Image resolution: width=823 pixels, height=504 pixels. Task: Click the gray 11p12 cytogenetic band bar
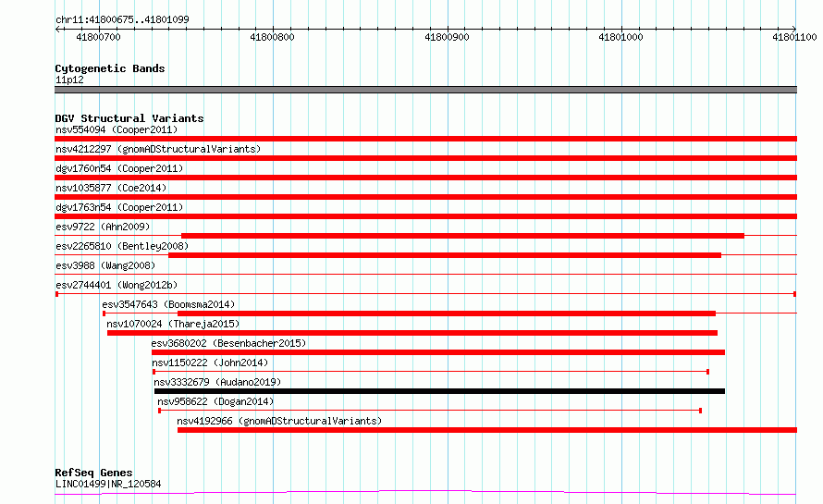[x=425, y=90]
